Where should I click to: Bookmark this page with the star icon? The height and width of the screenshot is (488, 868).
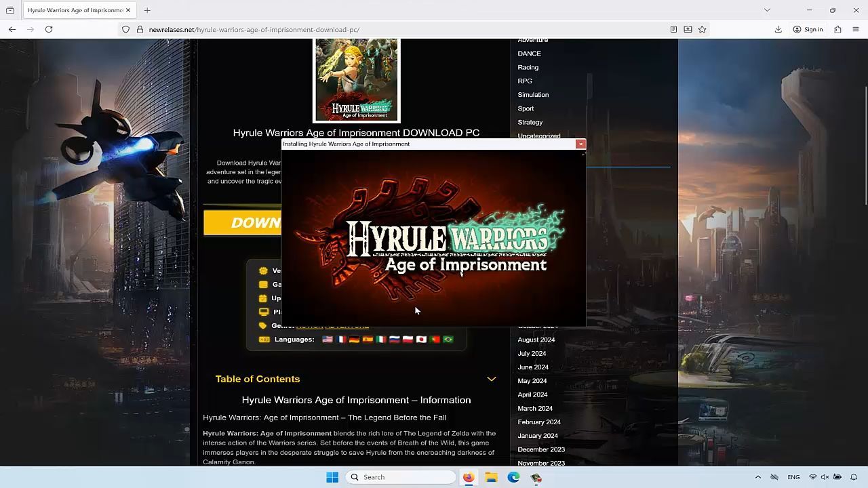point(702,29)
